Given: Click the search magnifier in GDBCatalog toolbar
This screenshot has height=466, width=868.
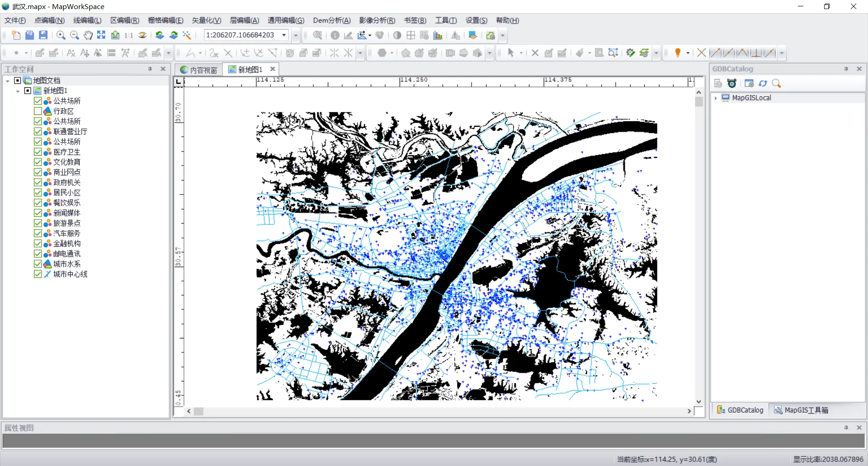Looking at the screenshot, I should [x=777, y=83].
